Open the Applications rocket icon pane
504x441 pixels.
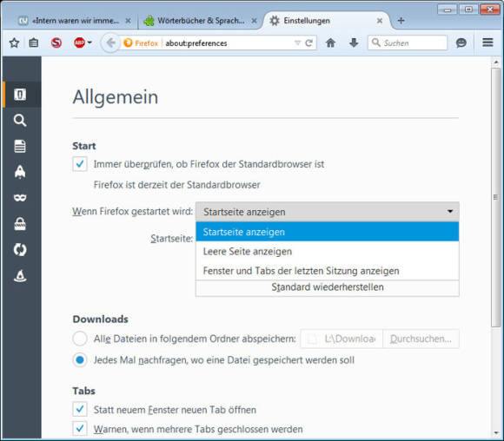(x=20, y=172)
